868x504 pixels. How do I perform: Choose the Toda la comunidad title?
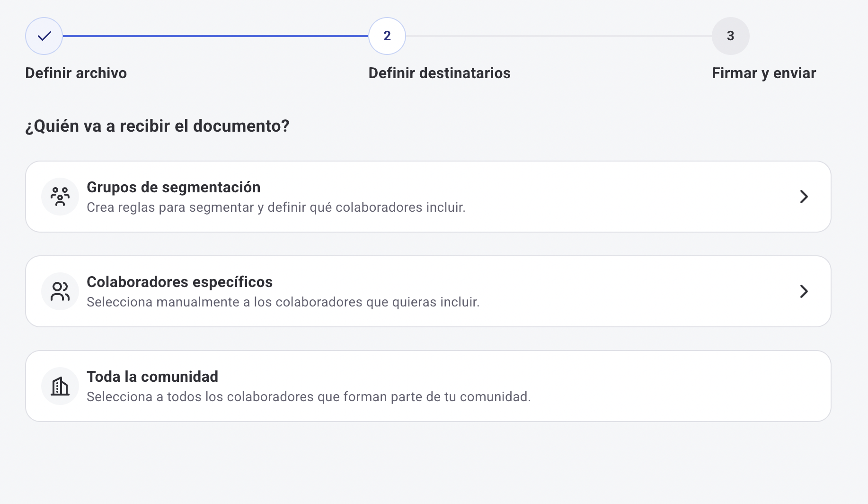coord(152,377)
